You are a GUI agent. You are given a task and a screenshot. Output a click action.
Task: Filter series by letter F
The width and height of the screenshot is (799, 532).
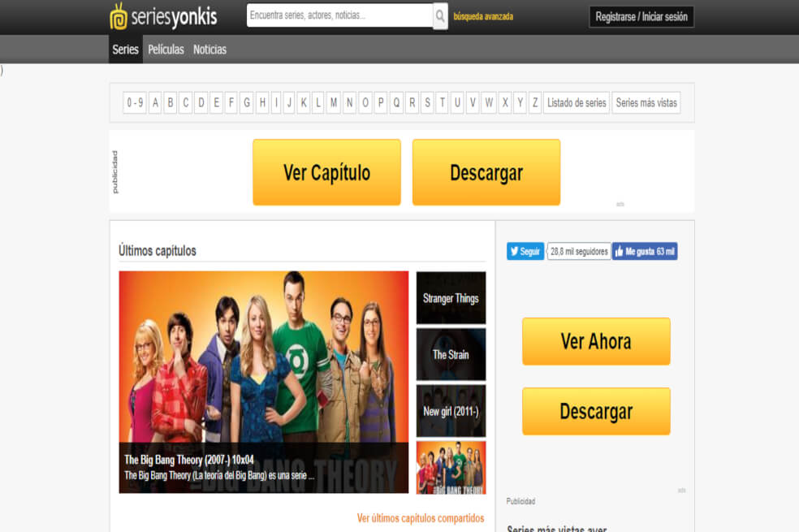point(231,103)
